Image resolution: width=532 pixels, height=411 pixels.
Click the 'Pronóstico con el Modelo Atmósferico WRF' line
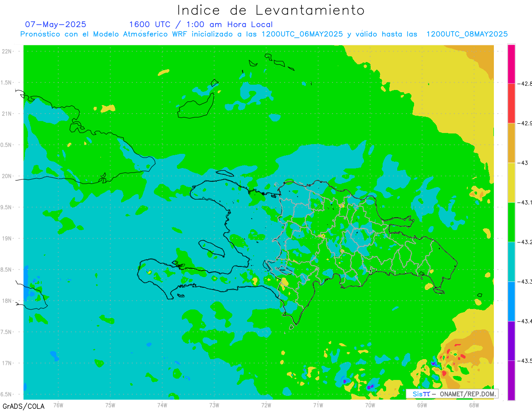[x=264, y=34]
